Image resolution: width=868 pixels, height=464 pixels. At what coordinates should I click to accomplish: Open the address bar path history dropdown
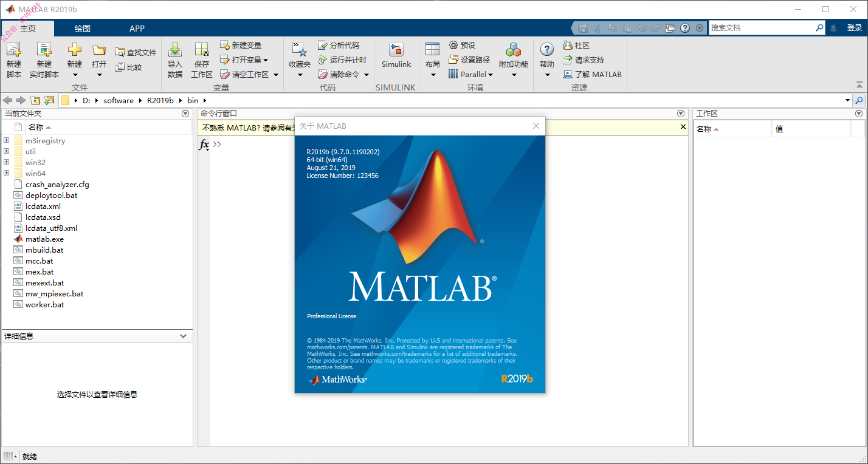point(848,101)
